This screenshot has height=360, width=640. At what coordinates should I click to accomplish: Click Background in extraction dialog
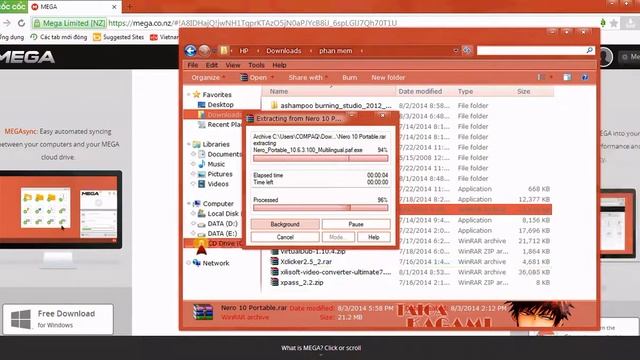(x=285, y=224)
